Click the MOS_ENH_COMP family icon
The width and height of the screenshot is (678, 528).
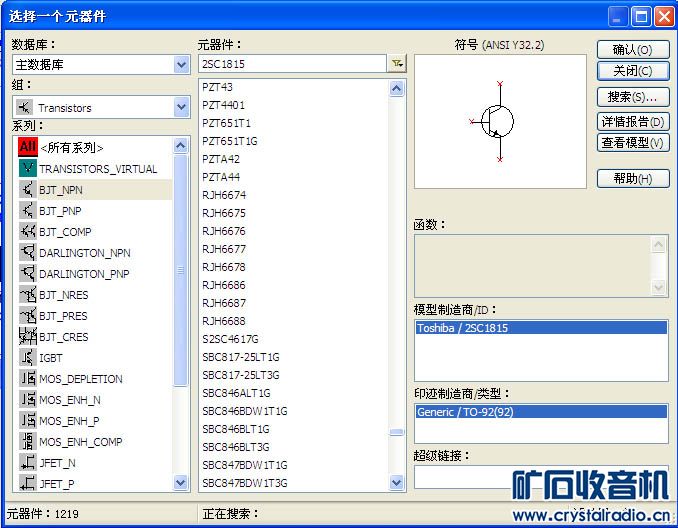coord(28,441)
